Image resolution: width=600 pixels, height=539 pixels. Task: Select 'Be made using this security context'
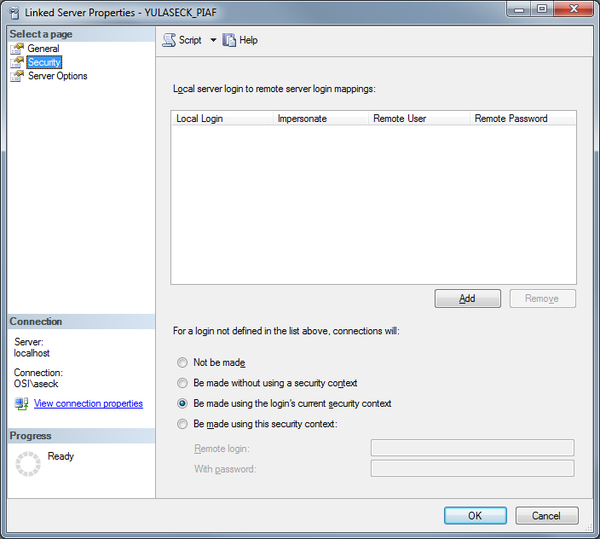click(x=182, y=424)
